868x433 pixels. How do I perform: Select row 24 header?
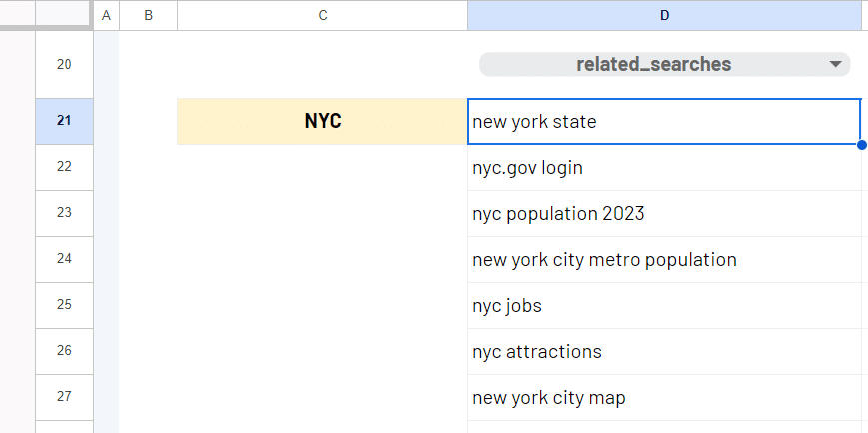64,259
